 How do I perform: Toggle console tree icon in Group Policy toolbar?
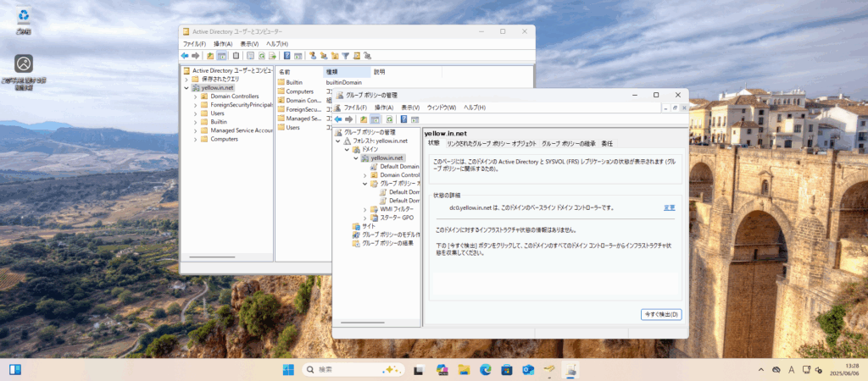click(x=375, y=119)
